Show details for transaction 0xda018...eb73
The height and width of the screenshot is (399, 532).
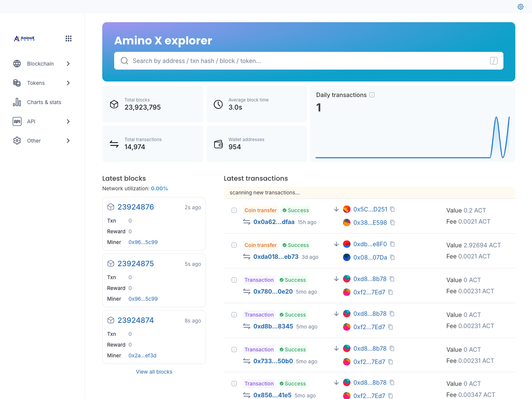[x=234, y=245]
